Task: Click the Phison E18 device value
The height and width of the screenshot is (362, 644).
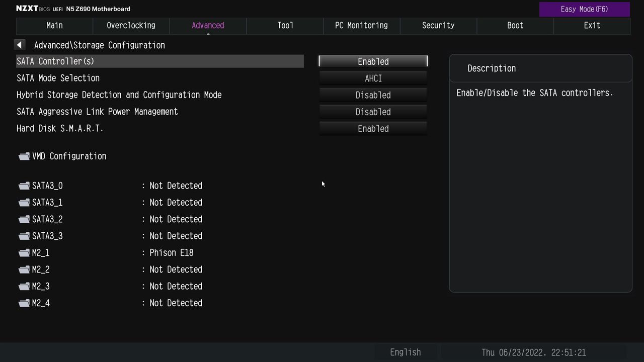Action: [x=172, y=253]
